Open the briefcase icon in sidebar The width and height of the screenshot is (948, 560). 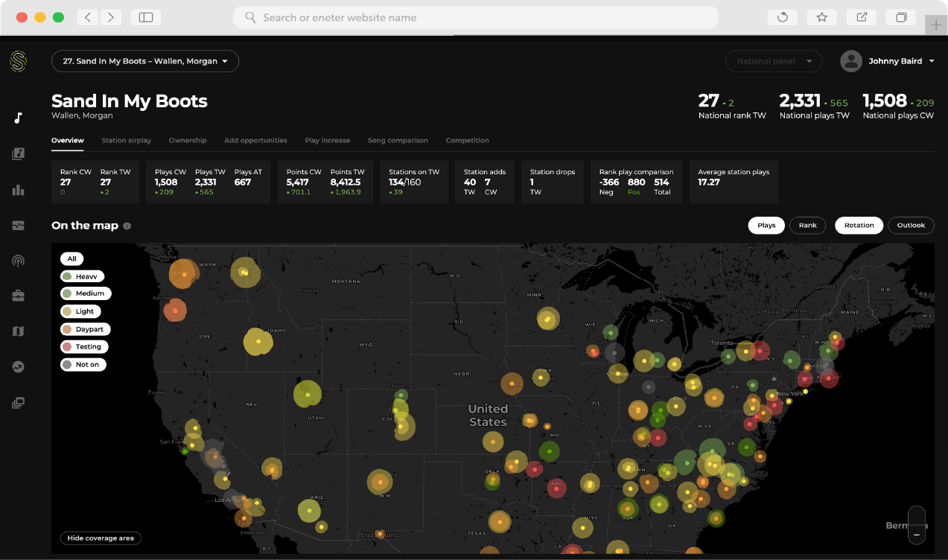click(18, 296)
